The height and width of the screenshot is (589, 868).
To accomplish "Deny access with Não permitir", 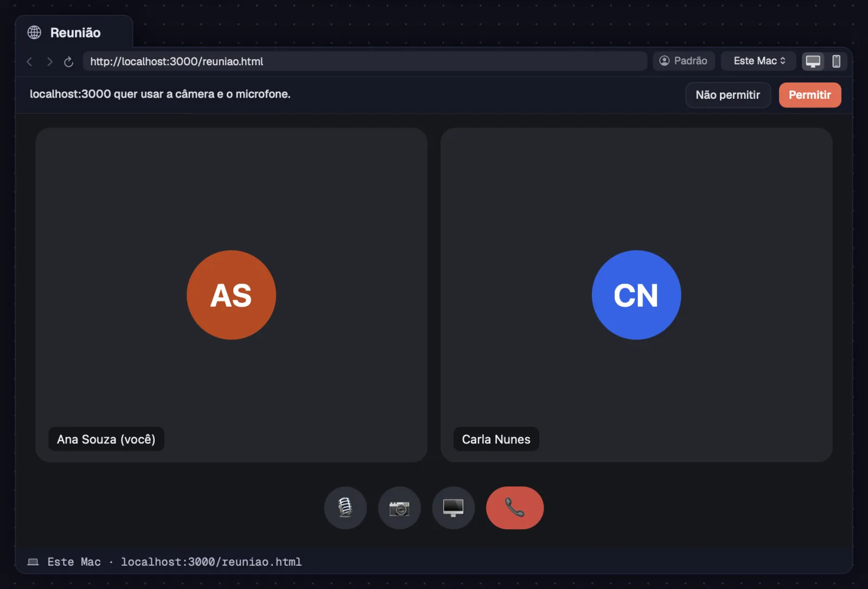I will click(x=728, y=95).
